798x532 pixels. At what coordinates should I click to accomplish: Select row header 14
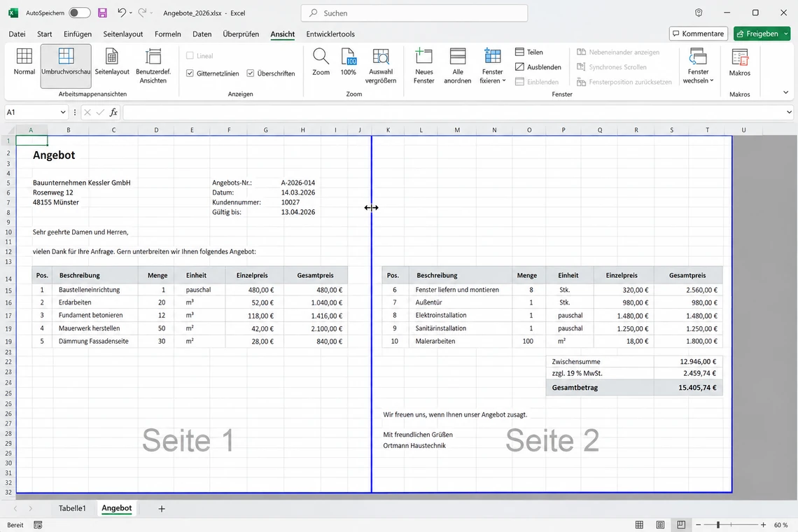tap(8, 279)
